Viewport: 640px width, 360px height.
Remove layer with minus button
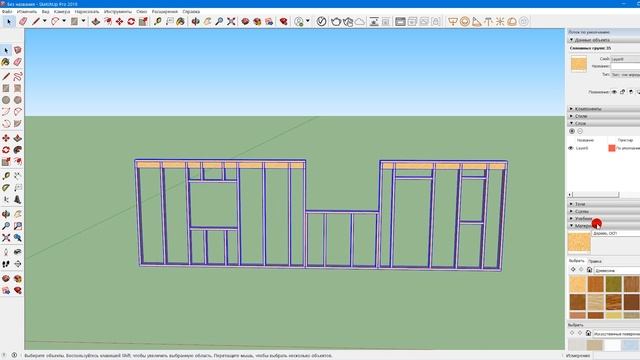click(x=580, y=131)
